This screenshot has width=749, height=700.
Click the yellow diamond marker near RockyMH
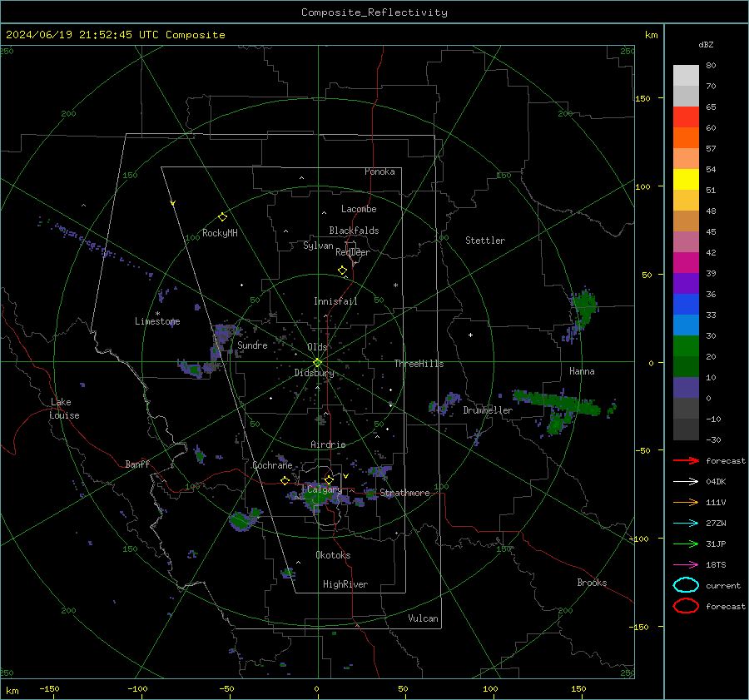tap(222, 217)
